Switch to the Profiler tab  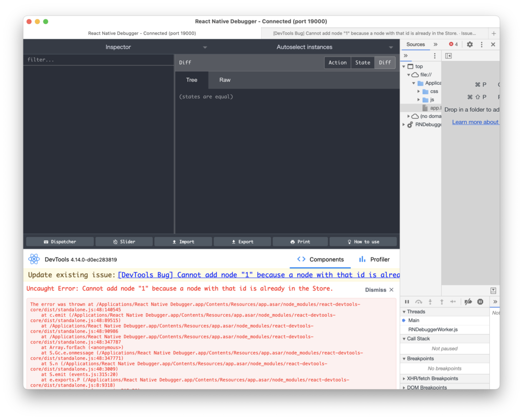point(374,259)
